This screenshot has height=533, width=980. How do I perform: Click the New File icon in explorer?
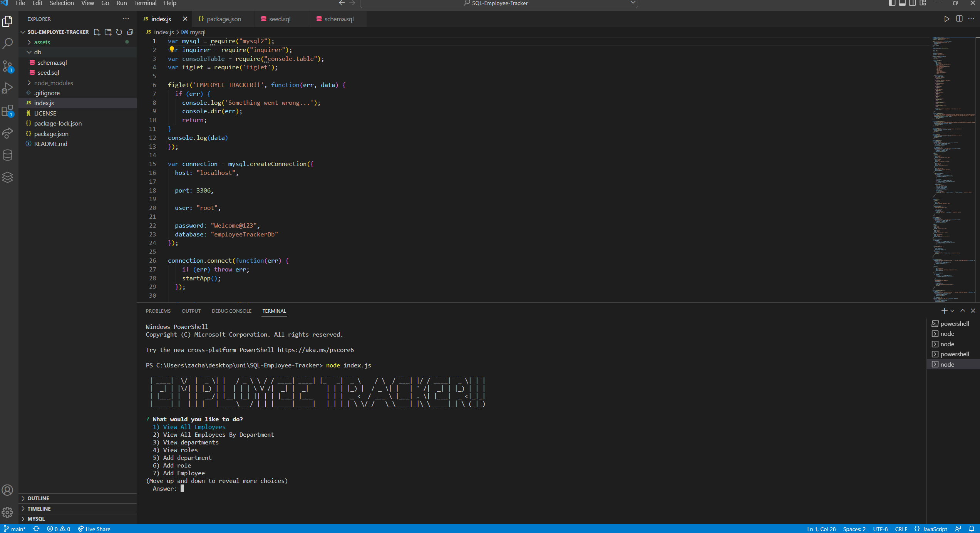tap(97, 32)
